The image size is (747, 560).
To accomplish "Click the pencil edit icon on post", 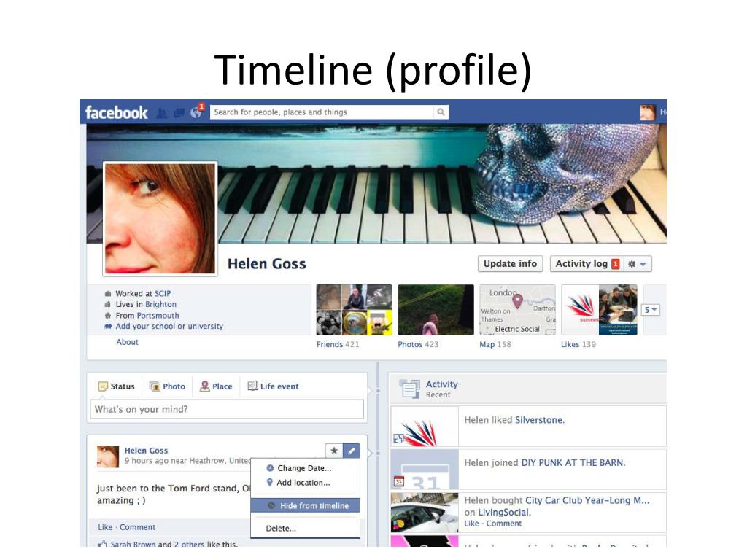I will point(351,451).
